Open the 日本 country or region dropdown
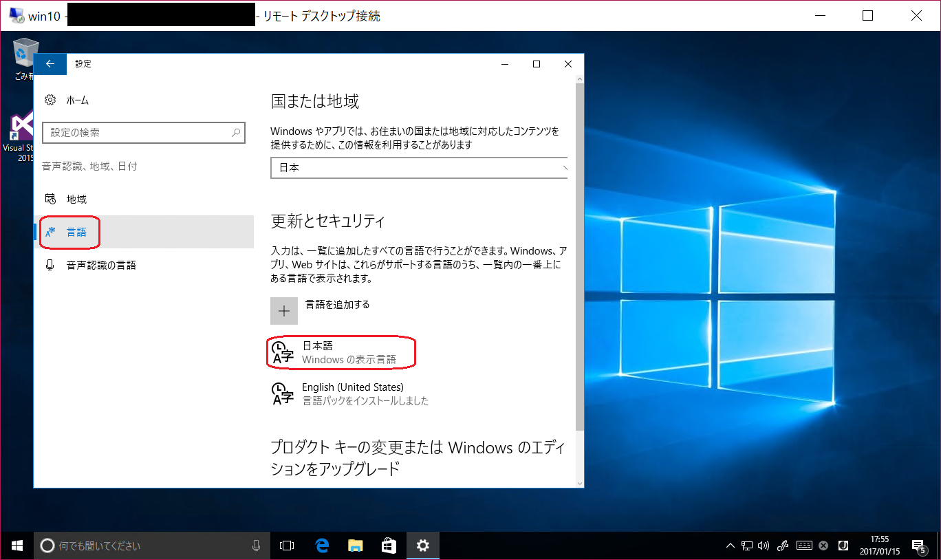The height and width of the screenshot is (560, 941). pos(419,167)
